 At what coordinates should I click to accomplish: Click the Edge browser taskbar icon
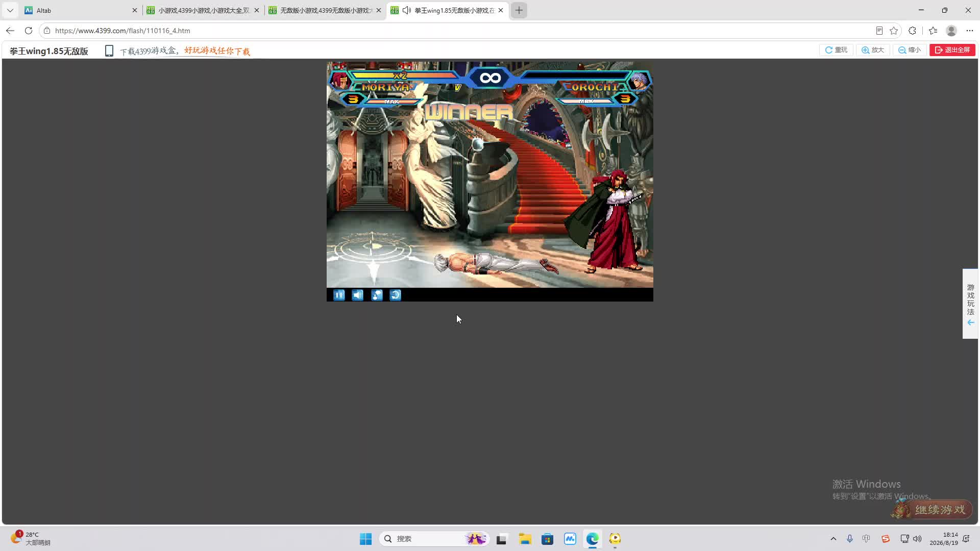coord(593,539)
